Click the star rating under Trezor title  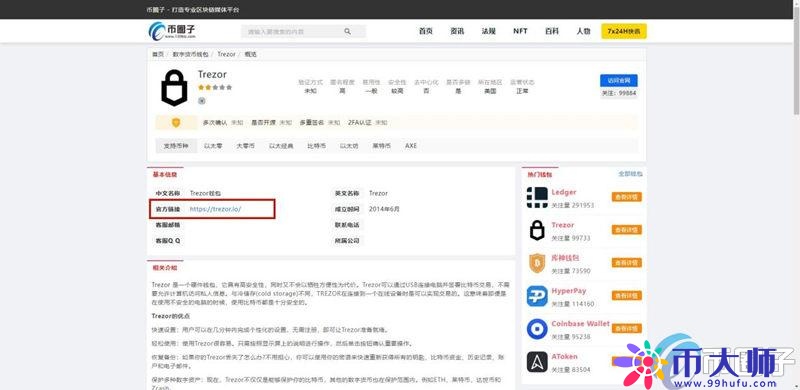pos(215,87)
